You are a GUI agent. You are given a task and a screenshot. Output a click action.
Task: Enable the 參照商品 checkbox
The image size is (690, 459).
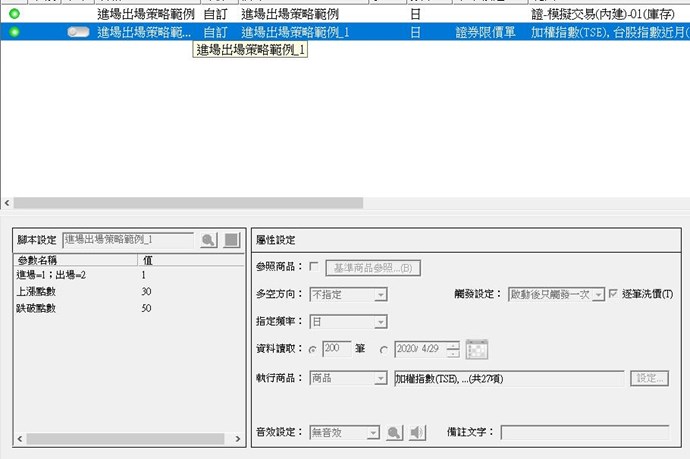tap(315, 267)
